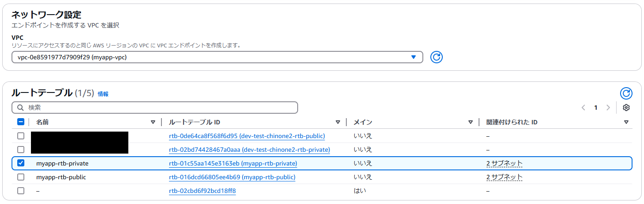Check the rtb-02cbd6f92bcd18ff8 row checkbox
The image size is (644, 204).
(x=21, y=191)
